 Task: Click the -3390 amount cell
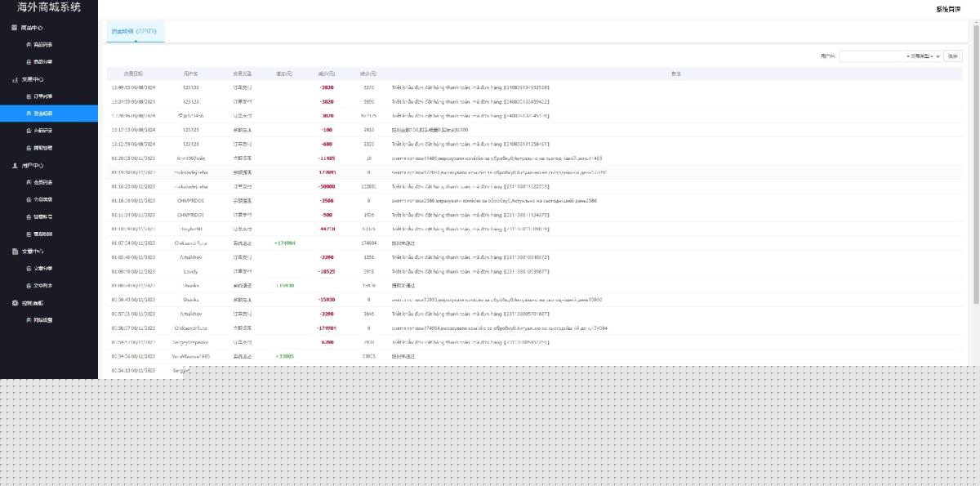(x=327, y=257)
